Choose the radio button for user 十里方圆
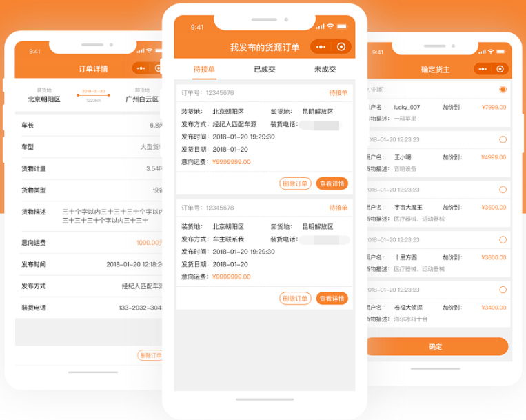This screenshot has width=526, height=420. pos(503,239)
